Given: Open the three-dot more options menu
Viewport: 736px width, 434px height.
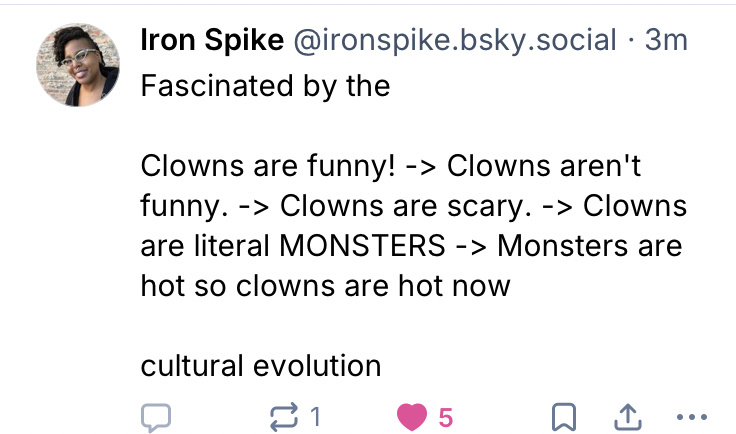Looking at the screenshot, I should pyautogui.click(x=692, y=417).
